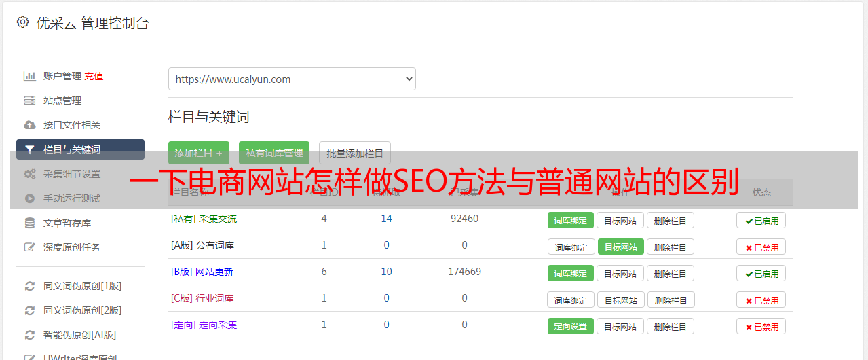Click the database icon for 文章暂存库

pos(30,223)
